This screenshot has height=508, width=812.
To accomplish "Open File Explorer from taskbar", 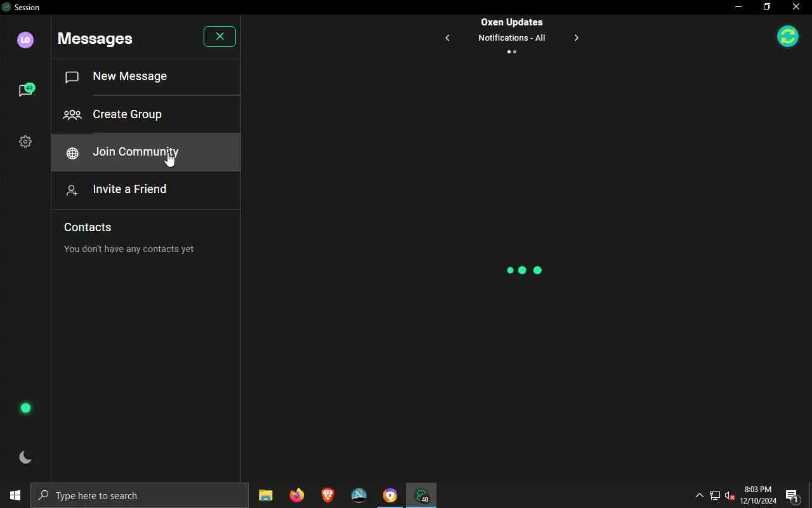I will click(265, 495).
